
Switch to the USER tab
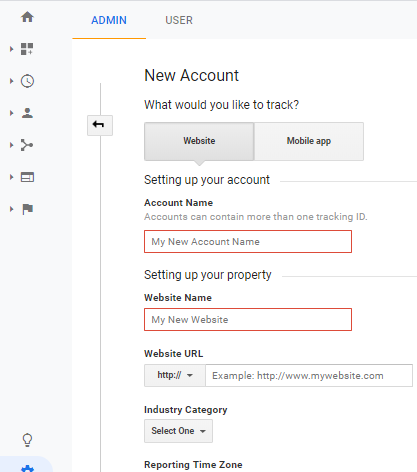pyautogui.click(x=179, y=20)
